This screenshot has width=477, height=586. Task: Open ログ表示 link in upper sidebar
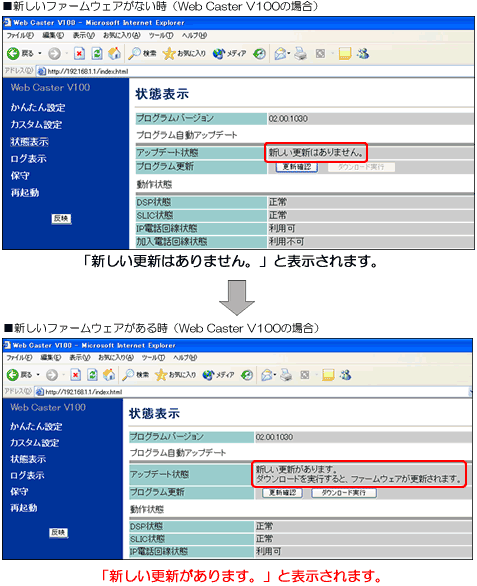pyautogui.click(x=28, y=159)
